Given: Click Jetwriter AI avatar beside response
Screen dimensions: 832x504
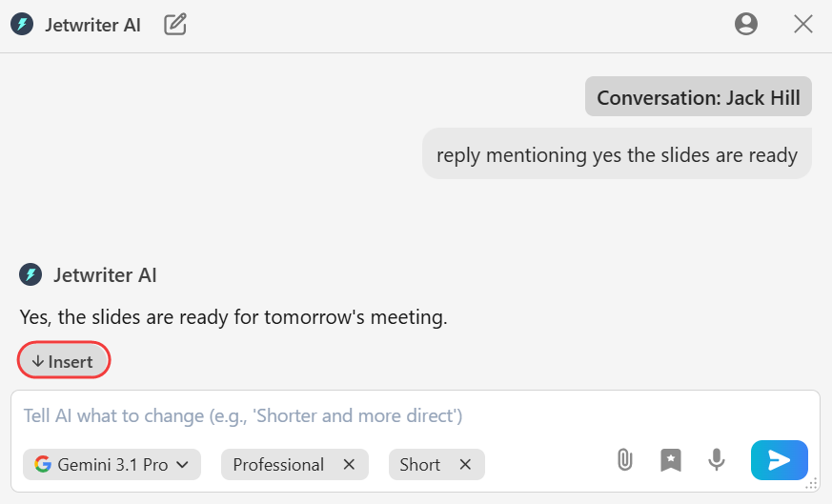Looking at the screenshot, I should coord(30,275).
